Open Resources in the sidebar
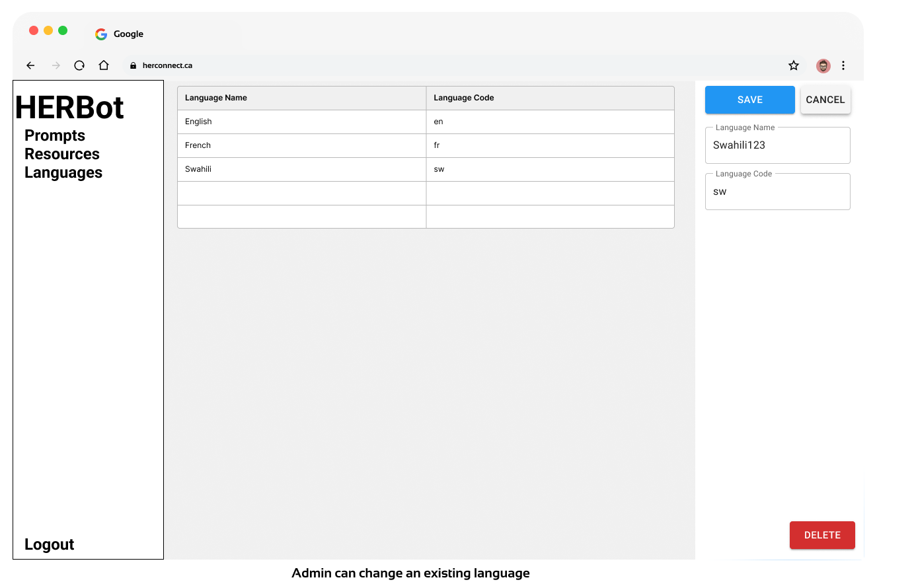Image resolution: width=914 pixels, height=588 pixels. tap(62, 154)
